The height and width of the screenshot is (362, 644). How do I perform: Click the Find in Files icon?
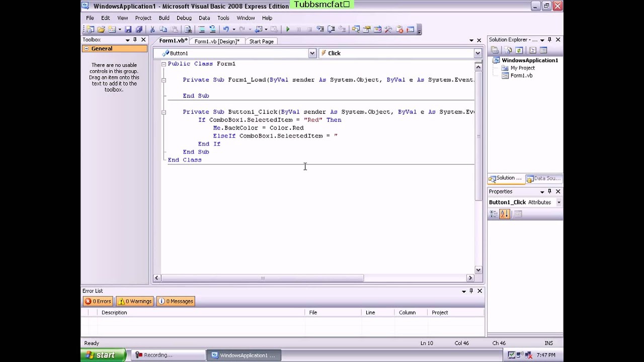[x=188, y=30]
